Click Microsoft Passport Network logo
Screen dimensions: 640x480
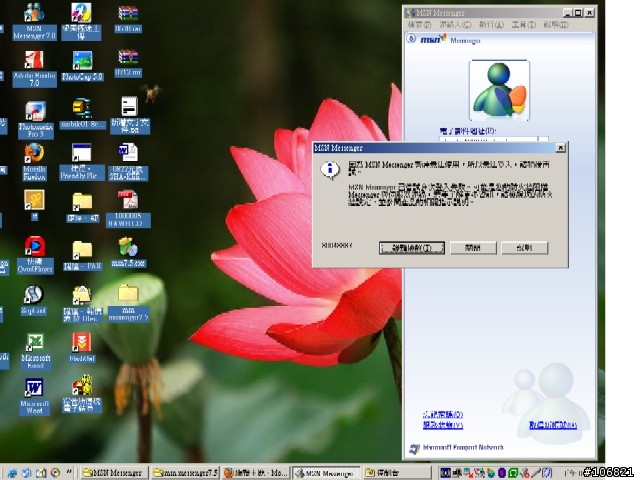[457, 448]
